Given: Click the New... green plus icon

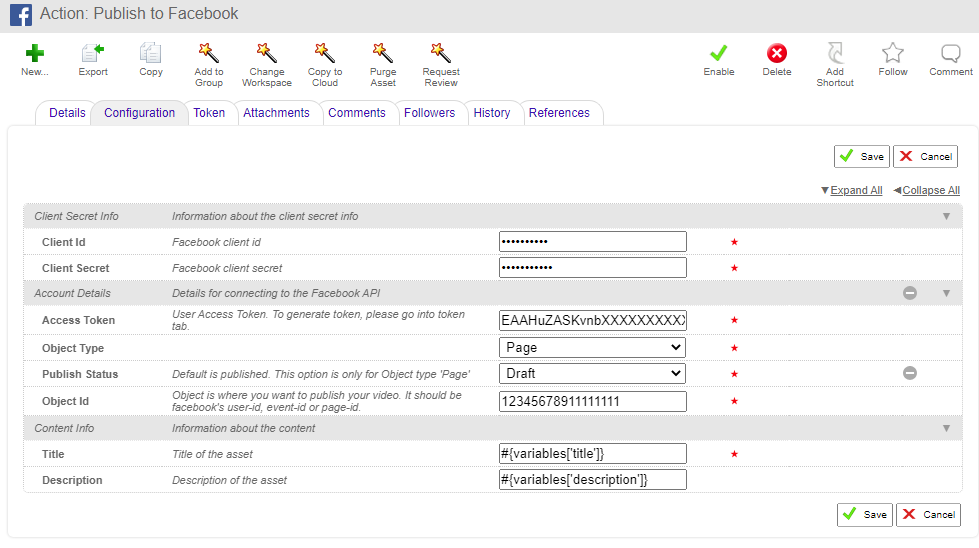Looking at the screenshot, I should click(34, 53).
